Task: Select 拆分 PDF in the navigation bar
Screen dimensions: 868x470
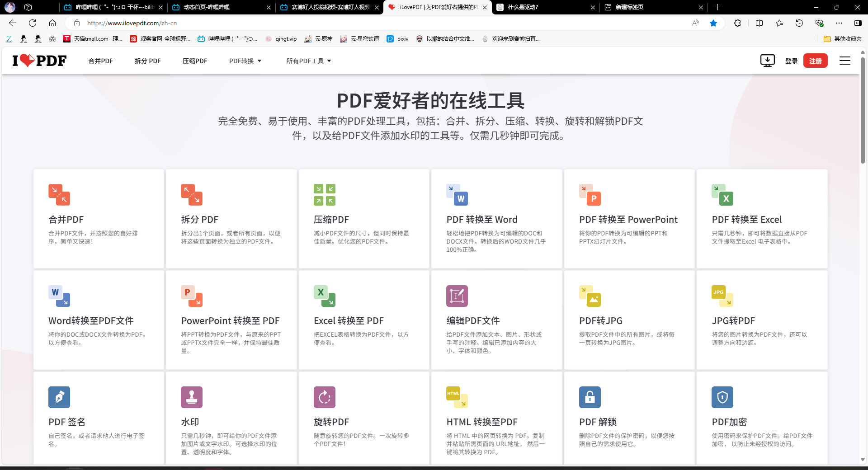Action: coord(147,61)
